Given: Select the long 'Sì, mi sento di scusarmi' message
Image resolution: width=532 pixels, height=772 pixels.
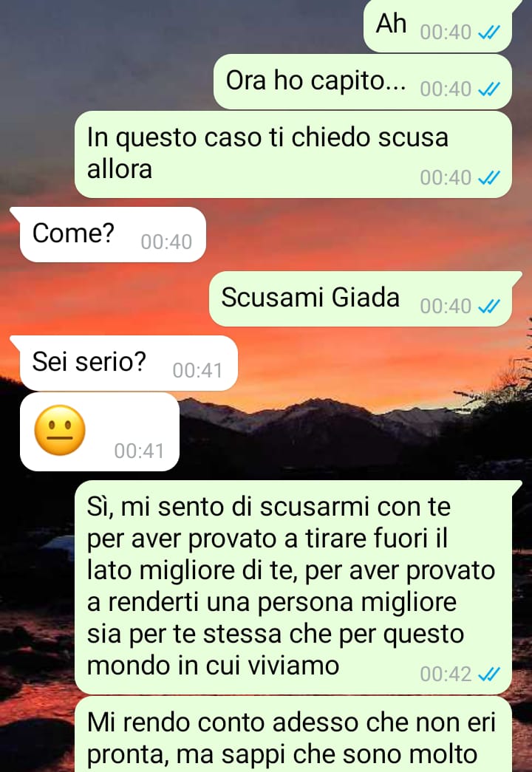Looking at the screenshot, I should (293, 587).
